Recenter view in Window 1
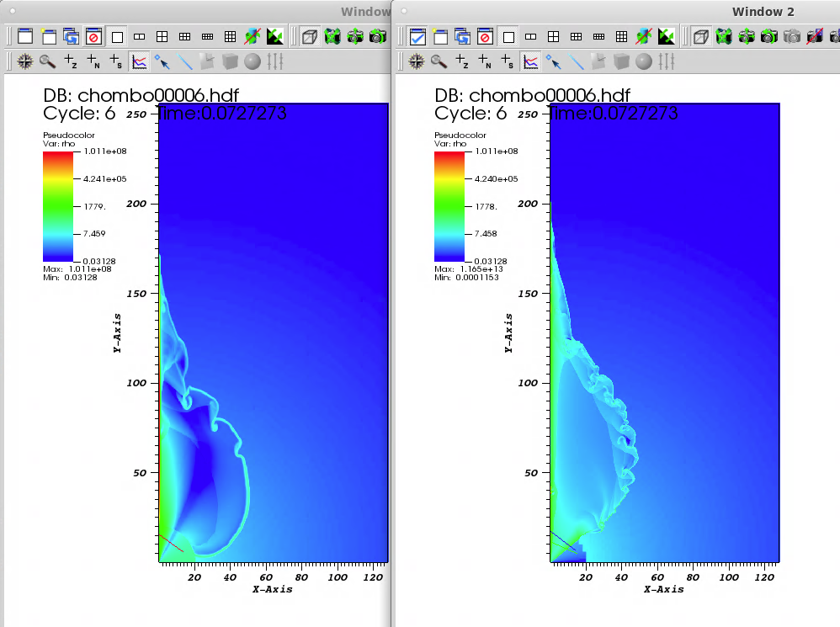This screenshot has width=840, height=627. click(354, 36)
